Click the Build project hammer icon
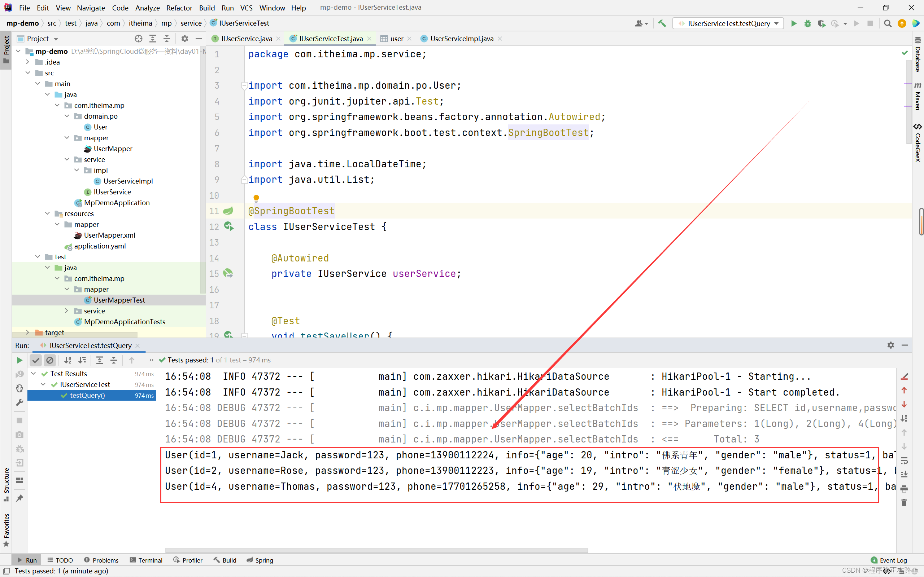924x577 pixels. click(662, 23)
